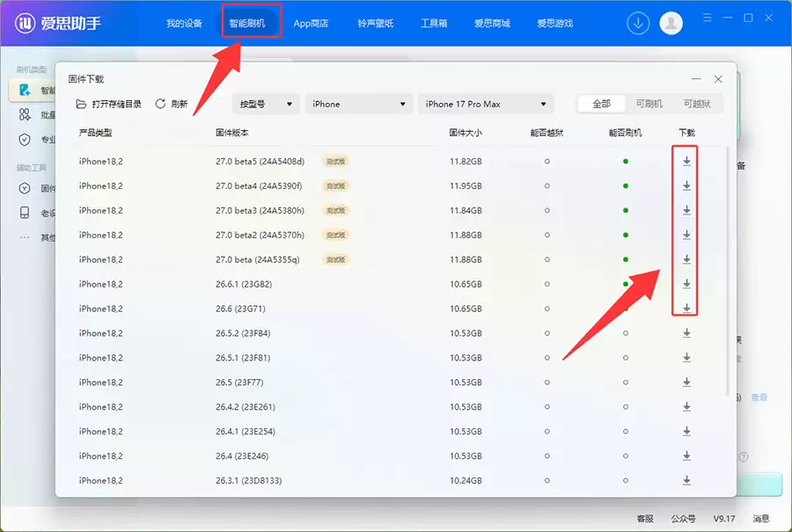Download firmware 26.6.1 (23G82)
The width and height of the screenshot is (792, 532).
pos(686,284)
